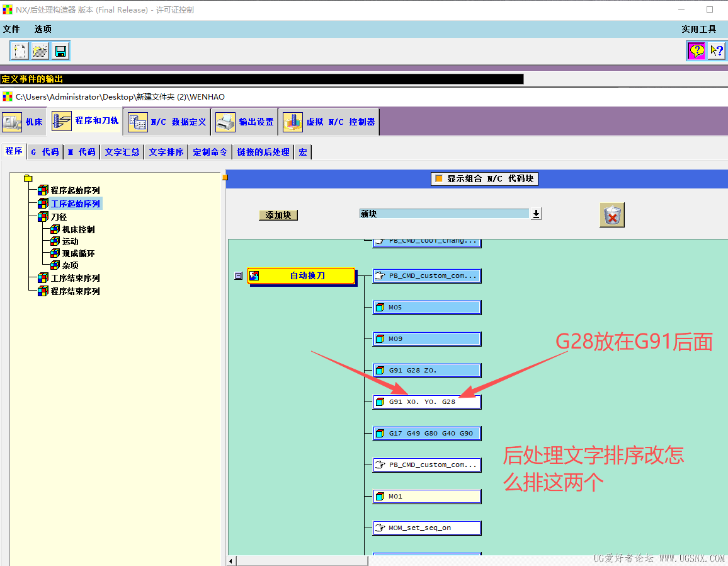Select the M01 block
Viewport: 728px width, 566px height.
tap(427, 497)
